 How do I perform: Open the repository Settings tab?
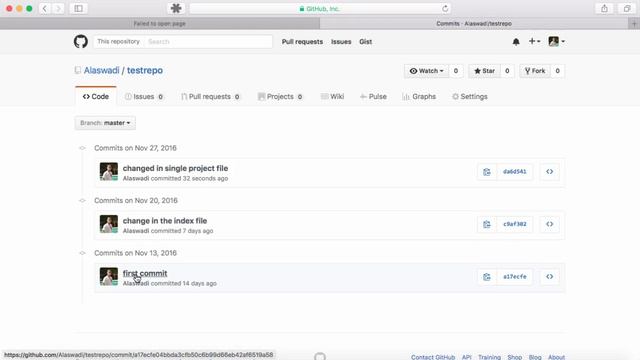click(470, 97)
